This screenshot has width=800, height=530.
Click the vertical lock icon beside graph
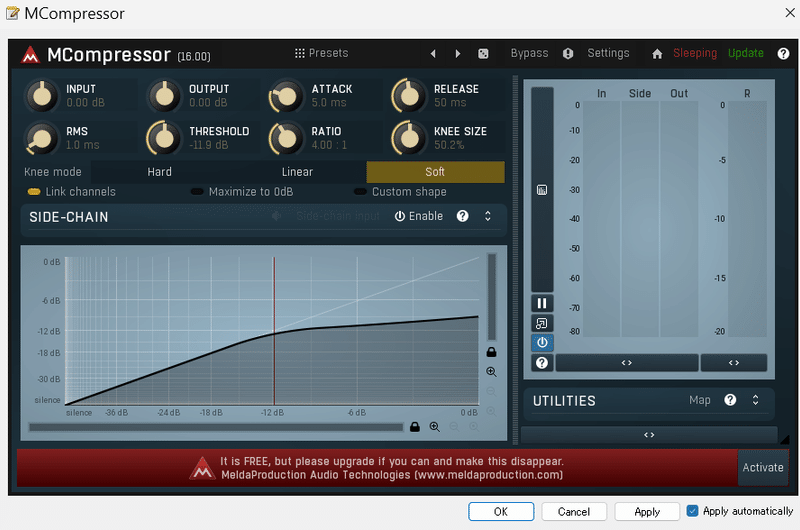click(491, 352)
